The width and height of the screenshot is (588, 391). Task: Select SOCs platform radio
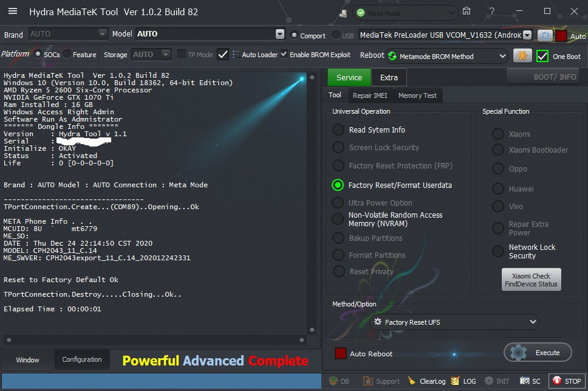pyautogui.click(x=38, y=54)
